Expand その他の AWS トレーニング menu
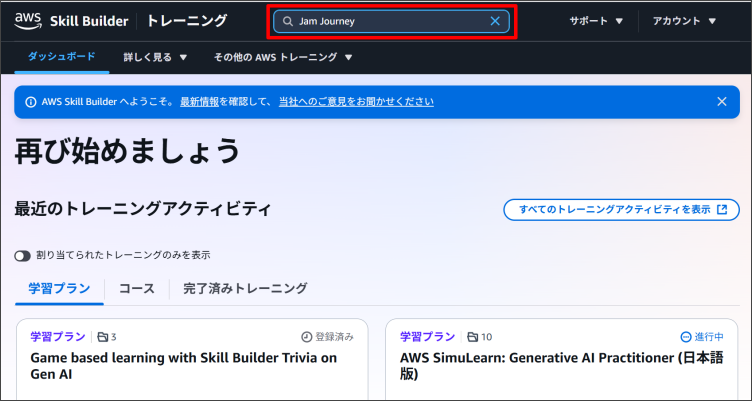 click(x=283, y=57)
